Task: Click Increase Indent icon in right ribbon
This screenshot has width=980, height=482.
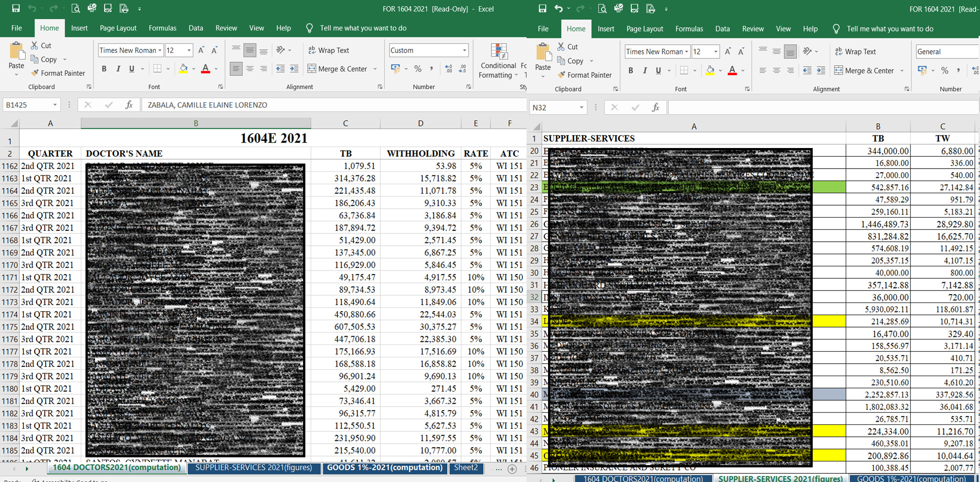Action: click(821, 70)
